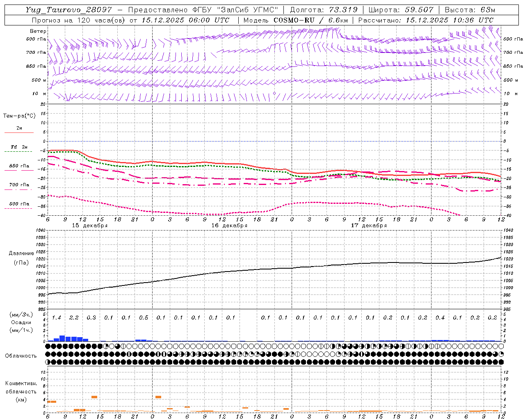
Task: Click the Долгота: 73.319 value
Action: point(323,10)
